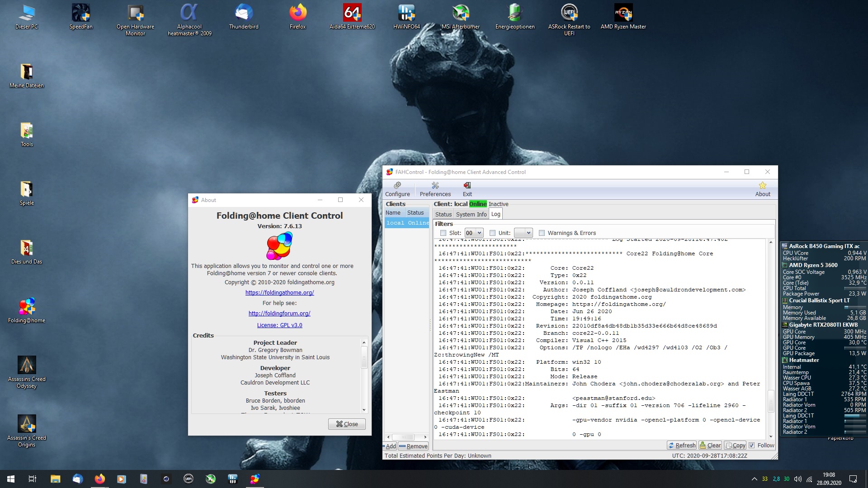Expand the Unit dropdown
The width and height of the screenshot is (868, 488).
click(x=524, y=233)
